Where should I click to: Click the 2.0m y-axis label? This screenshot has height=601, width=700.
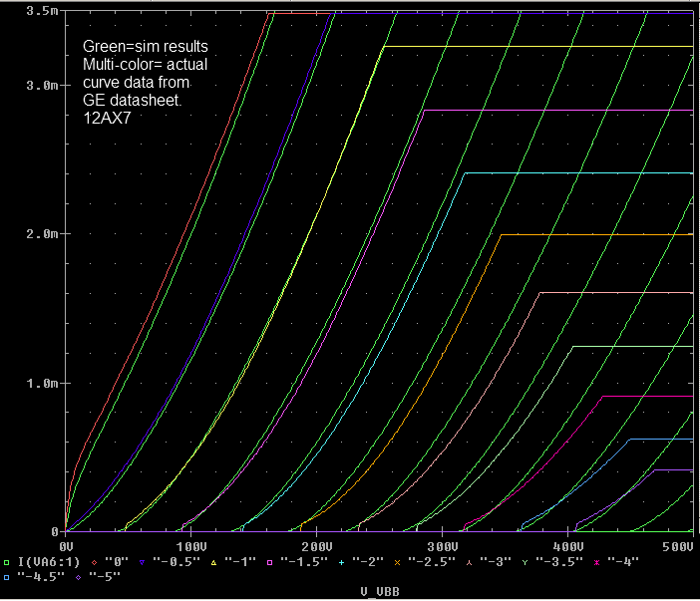pos(43,234)
